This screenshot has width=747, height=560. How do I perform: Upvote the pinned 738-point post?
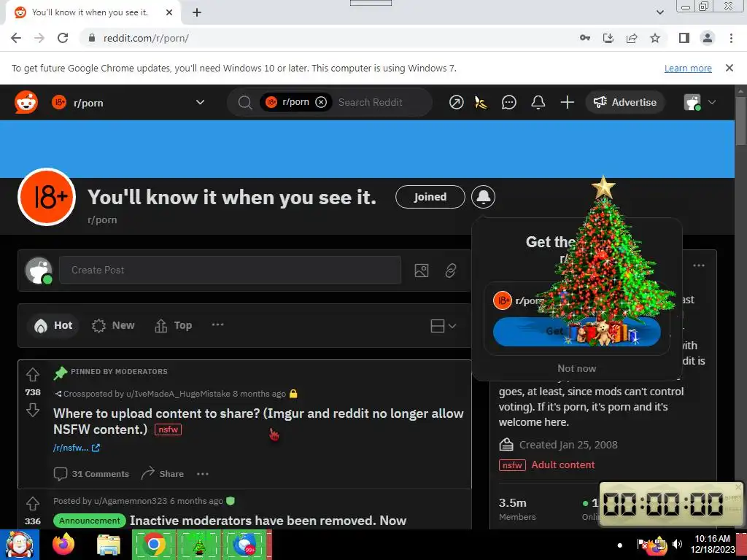coord(32,375)
